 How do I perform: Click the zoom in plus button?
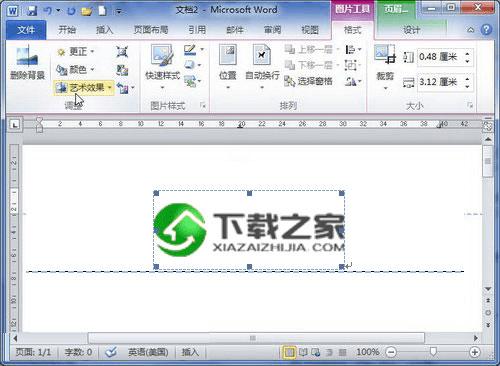tap(475, 352)
